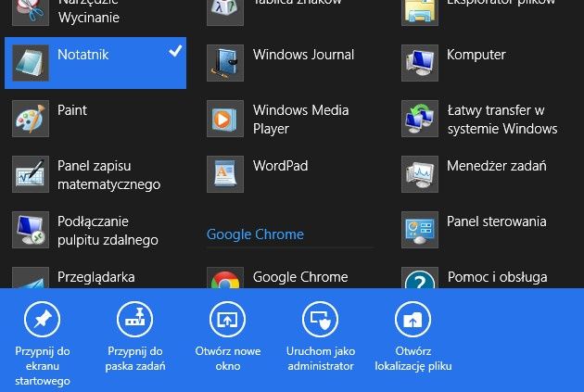
Task: Open the Paint palette icon
Action: [x=31, y=119]
